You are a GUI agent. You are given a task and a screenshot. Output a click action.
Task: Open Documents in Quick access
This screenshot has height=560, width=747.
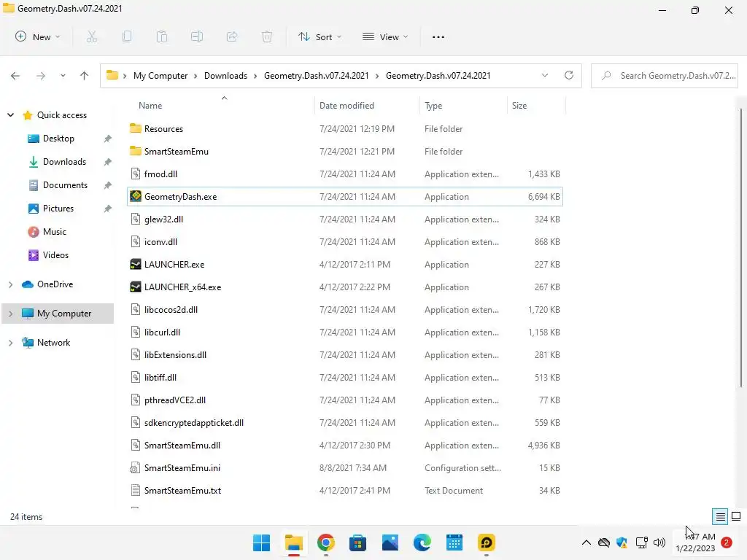(x=65, y=184)
